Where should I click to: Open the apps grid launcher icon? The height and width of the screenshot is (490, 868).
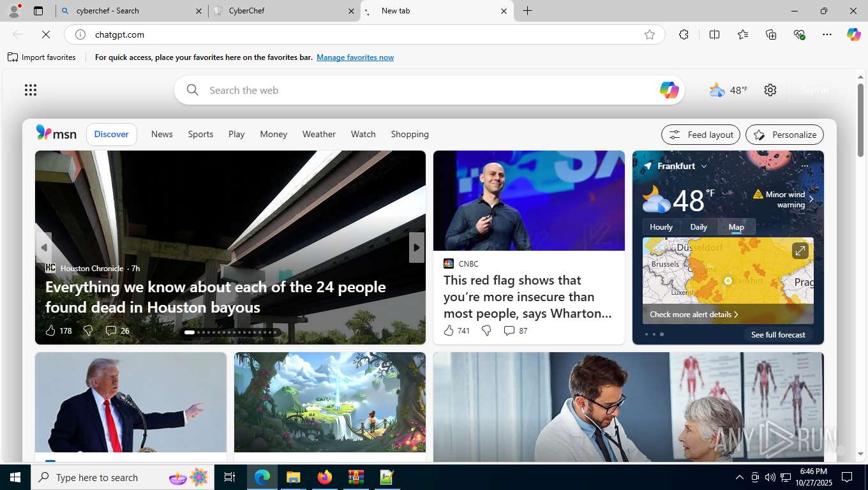click(31, 90)
